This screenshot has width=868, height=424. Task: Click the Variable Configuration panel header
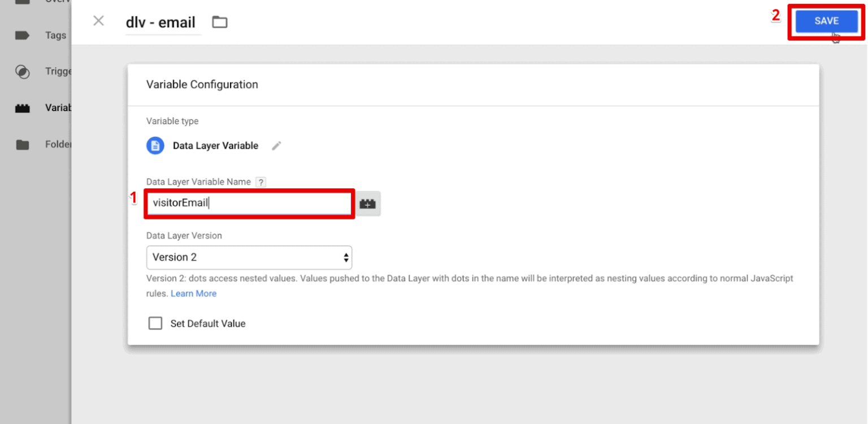coord(202,84)
